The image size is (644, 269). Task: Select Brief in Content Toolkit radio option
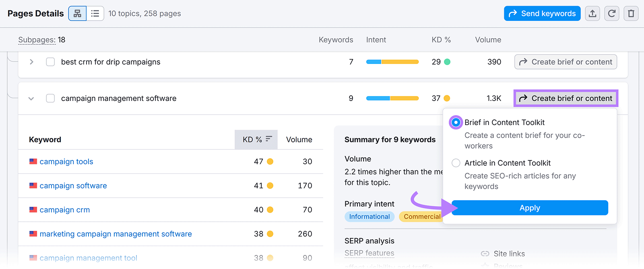(456, 123)
